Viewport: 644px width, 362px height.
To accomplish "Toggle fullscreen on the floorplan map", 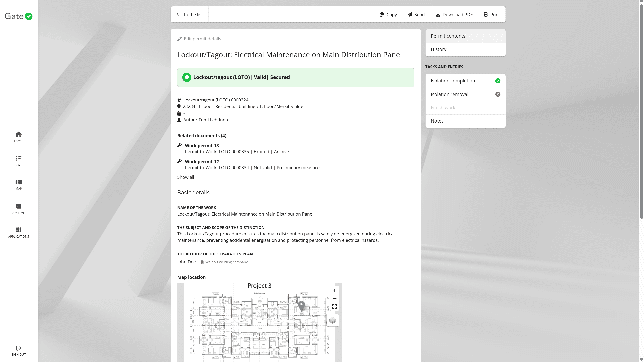I will point(334,306).
